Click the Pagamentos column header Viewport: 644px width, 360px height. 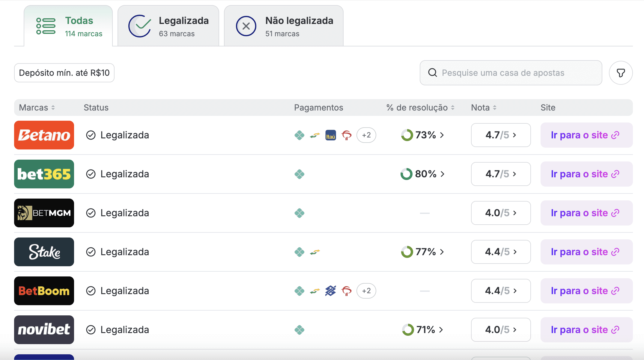coord(318,108)
